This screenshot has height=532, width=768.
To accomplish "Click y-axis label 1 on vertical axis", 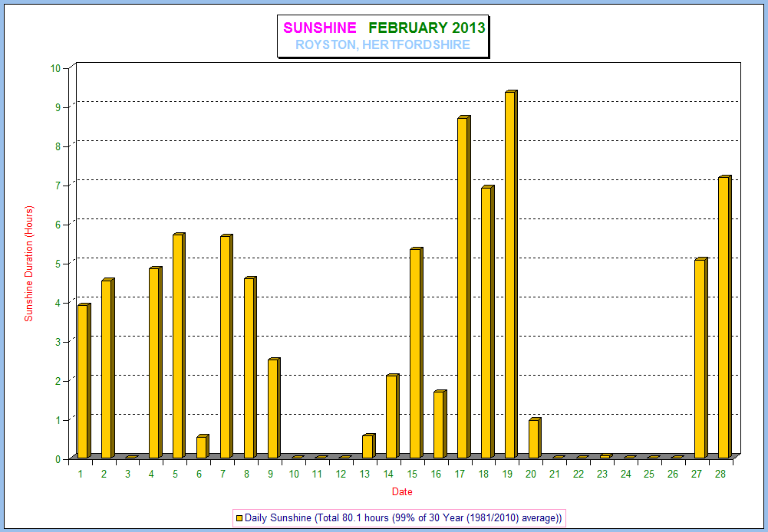I will (58, 420).
